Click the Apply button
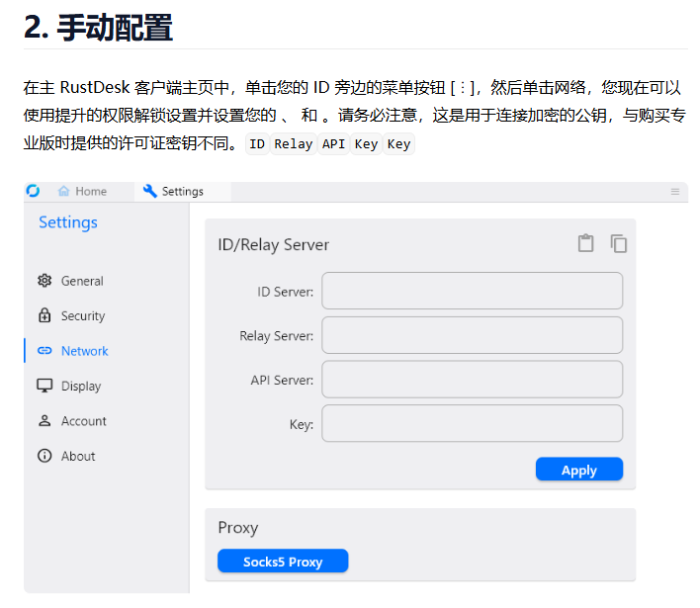The image size is (700, 608). tap(579, 470)
